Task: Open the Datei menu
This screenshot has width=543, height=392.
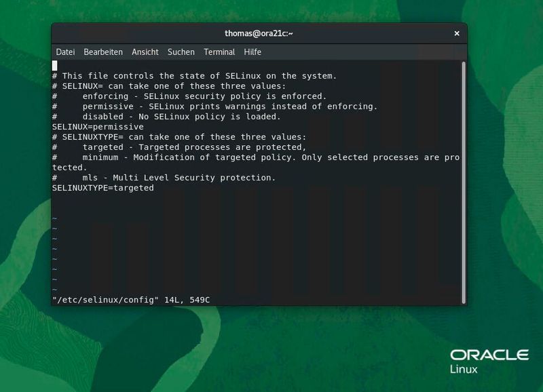Action: click(x=64, y=52)
